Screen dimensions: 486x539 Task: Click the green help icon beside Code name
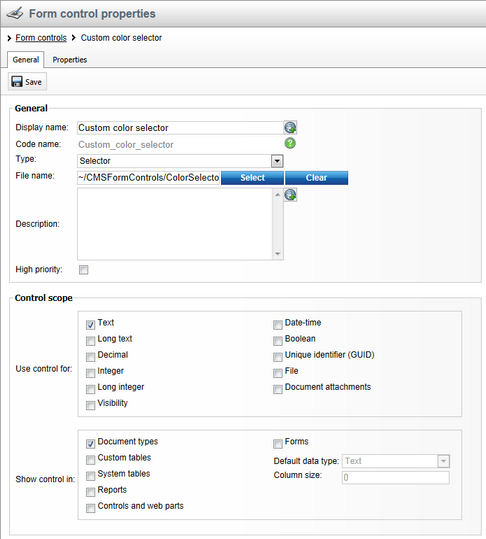pyautogui.click(x=290, y=143)
